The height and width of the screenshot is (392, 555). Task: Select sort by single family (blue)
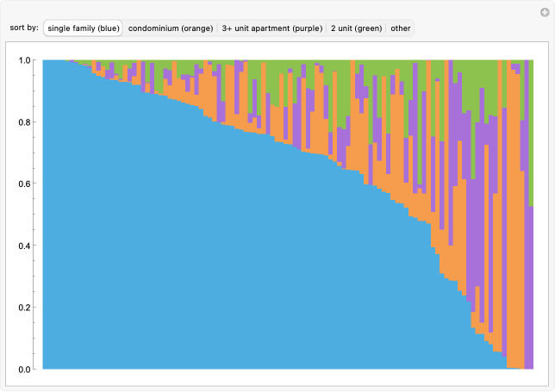(84, 28)
